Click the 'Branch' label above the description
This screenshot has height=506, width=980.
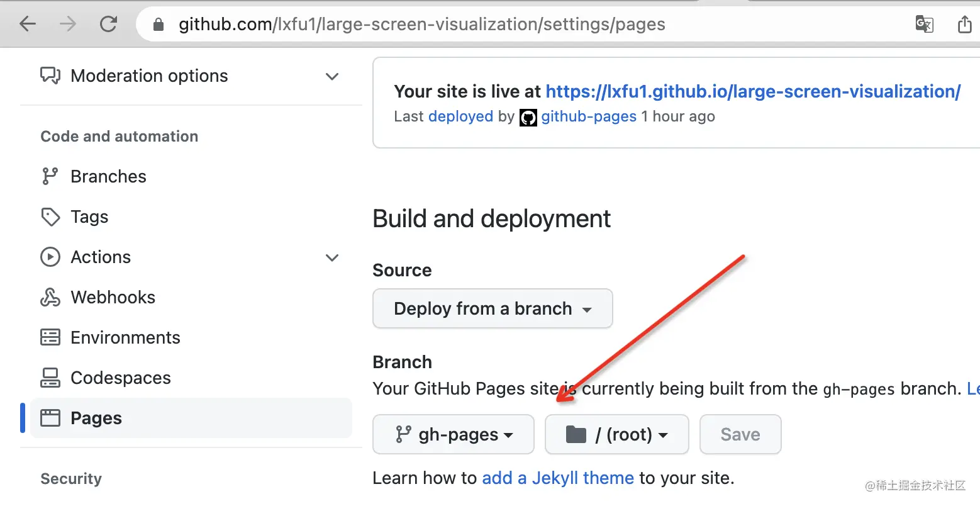point(403,363)
